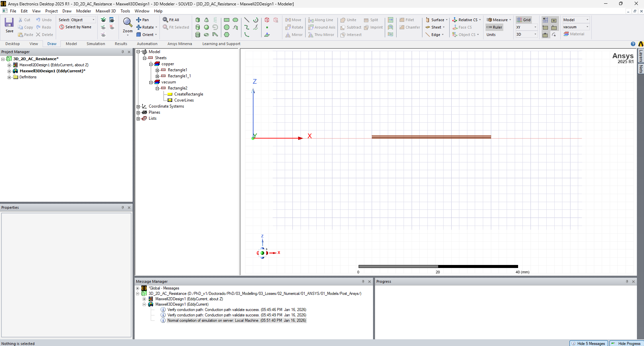Choose the Draw sphere tool
Image resolution: width=644 pixels, height=346 pixels.
coord(206,27)
